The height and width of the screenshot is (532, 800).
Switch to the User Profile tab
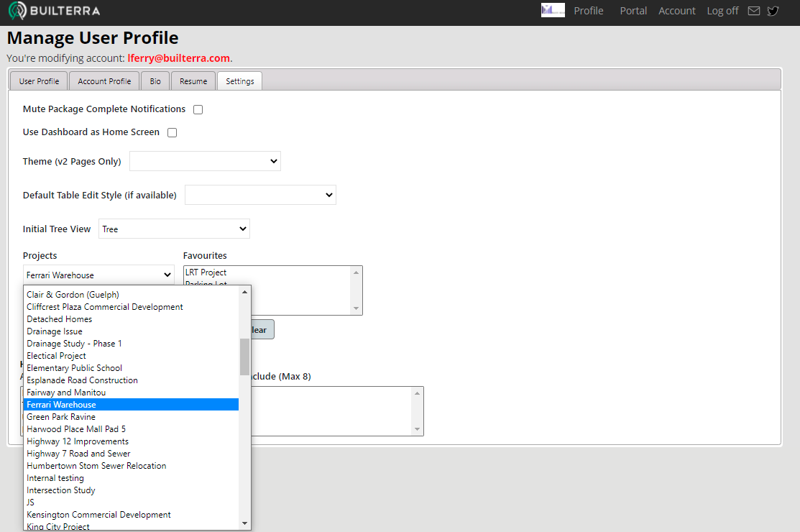pyautogui.click(x=39, y=81)
